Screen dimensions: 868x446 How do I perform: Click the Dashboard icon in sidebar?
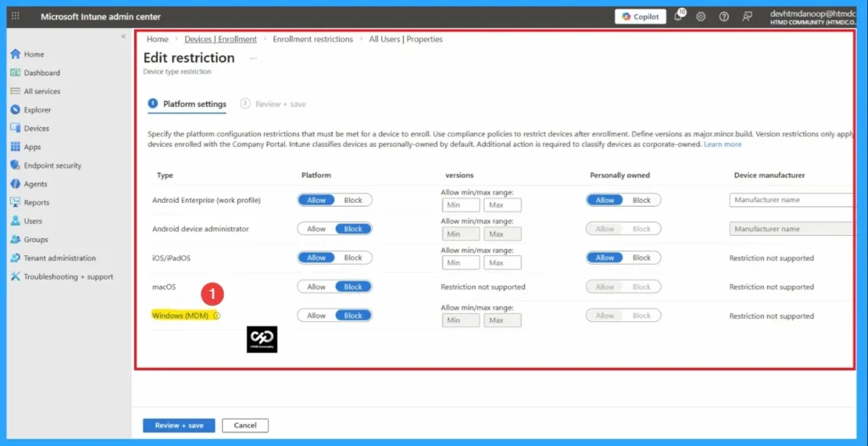coord(15,73)
